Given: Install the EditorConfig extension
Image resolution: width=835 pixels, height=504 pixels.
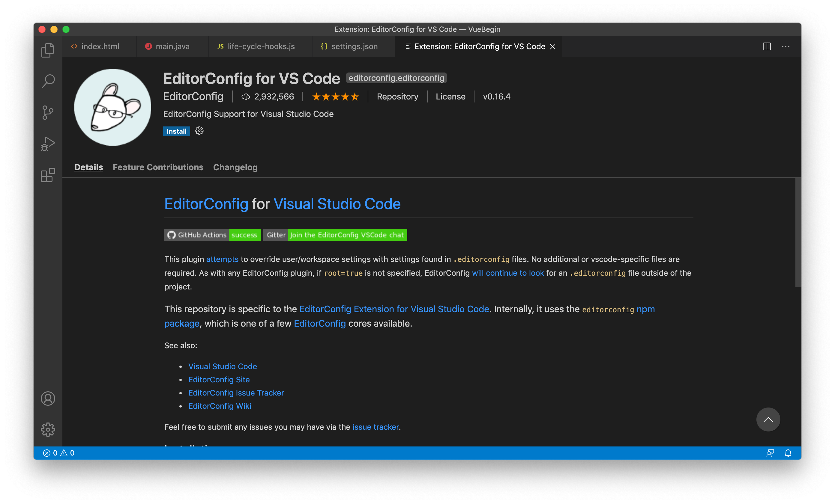Looking at the screenshot, I should [x=176, y=131].
